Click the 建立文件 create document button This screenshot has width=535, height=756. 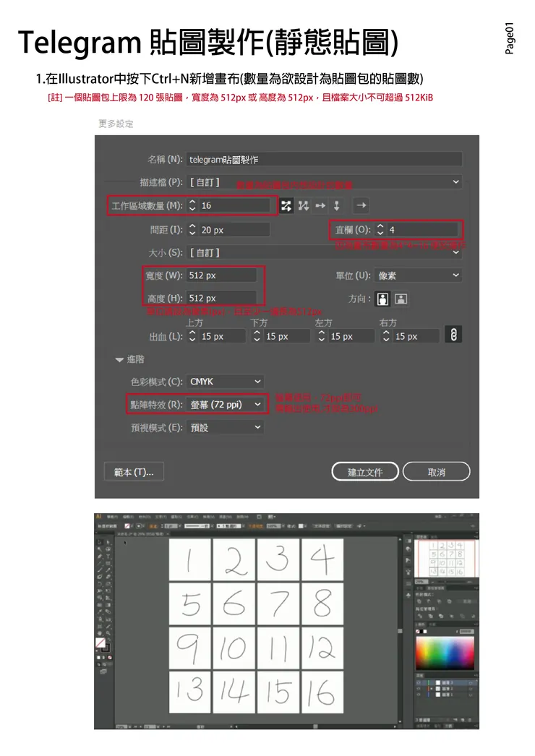[x=365, y=472]
